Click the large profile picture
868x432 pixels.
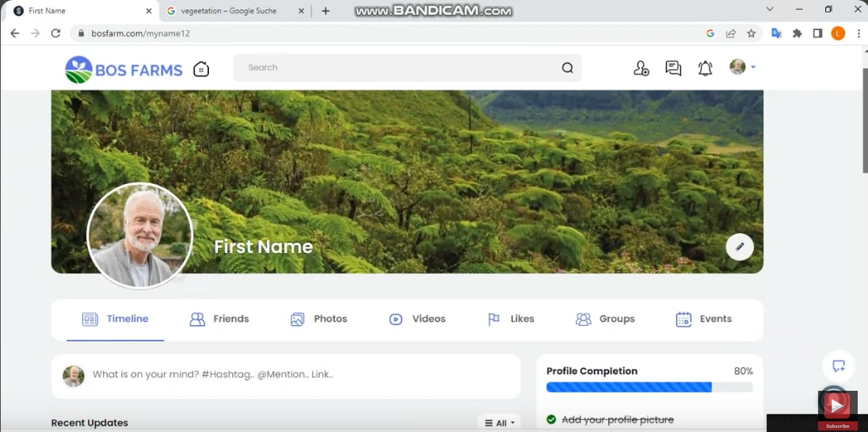point(140,235)
